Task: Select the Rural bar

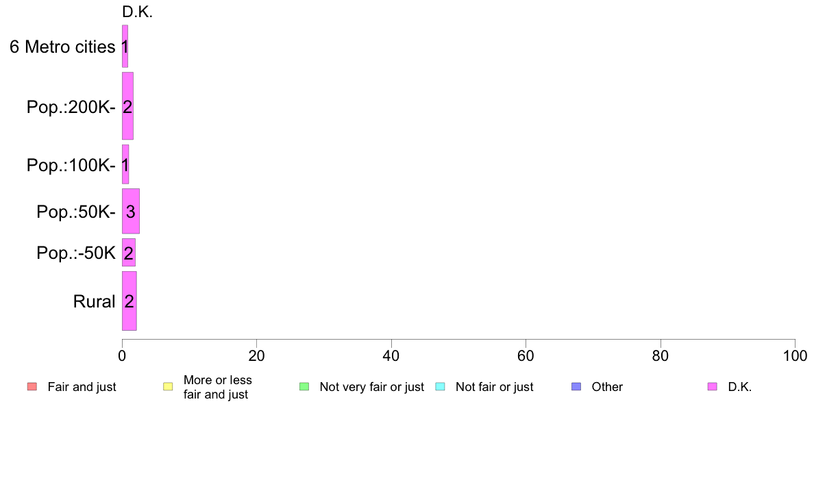Action: 129,301
